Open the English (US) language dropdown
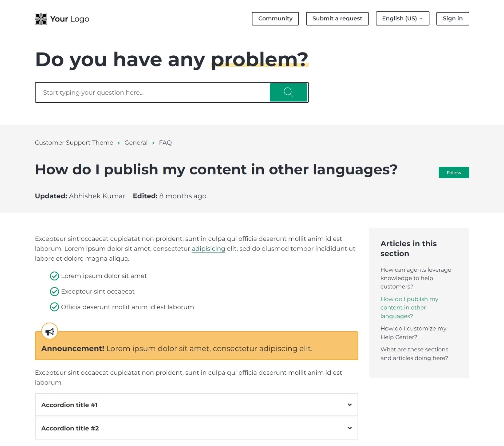 click(402, 18)
